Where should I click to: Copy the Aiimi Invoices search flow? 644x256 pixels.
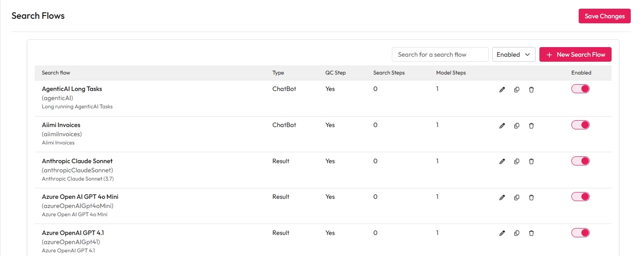tap(517, 126)
